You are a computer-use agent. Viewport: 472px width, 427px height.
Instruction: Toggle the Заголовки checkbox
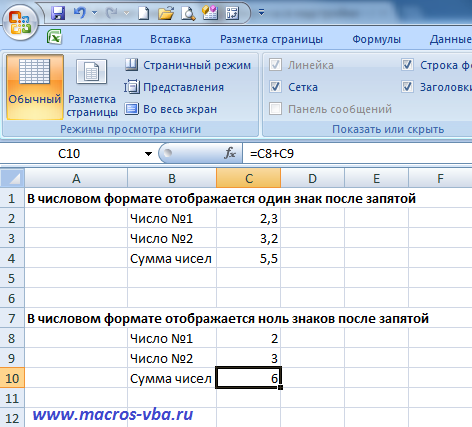click(408, 87)
